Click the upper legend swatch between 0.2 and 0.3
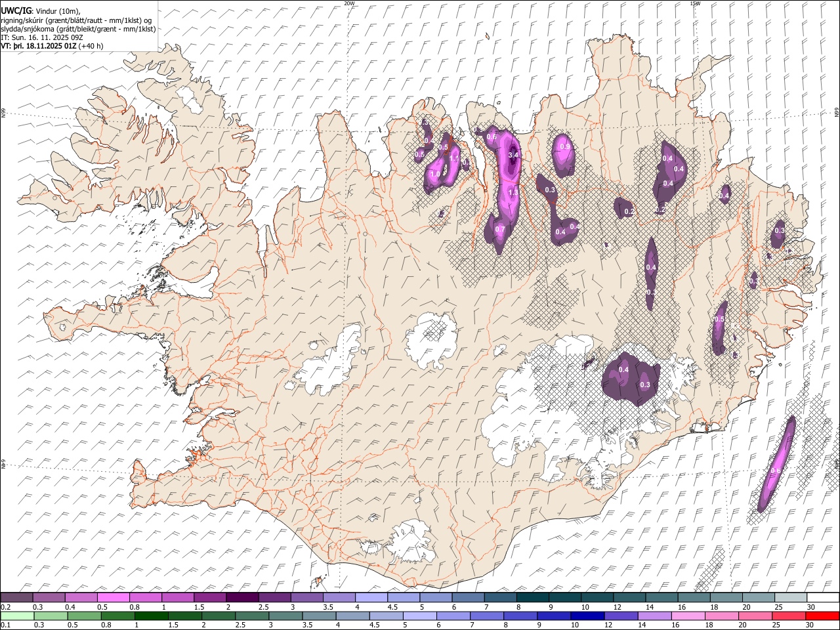The image size is (840, 630). [16, 598]
